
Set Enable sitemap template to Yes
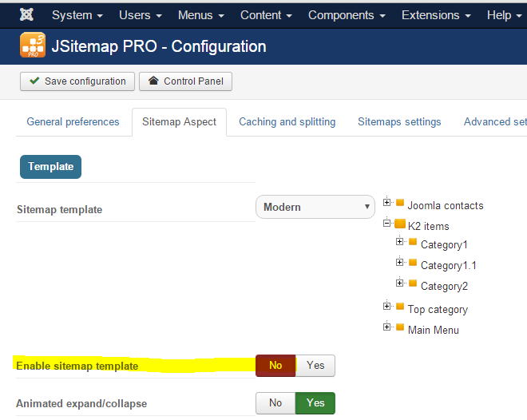pyautogui.click(x=315, y=366)
